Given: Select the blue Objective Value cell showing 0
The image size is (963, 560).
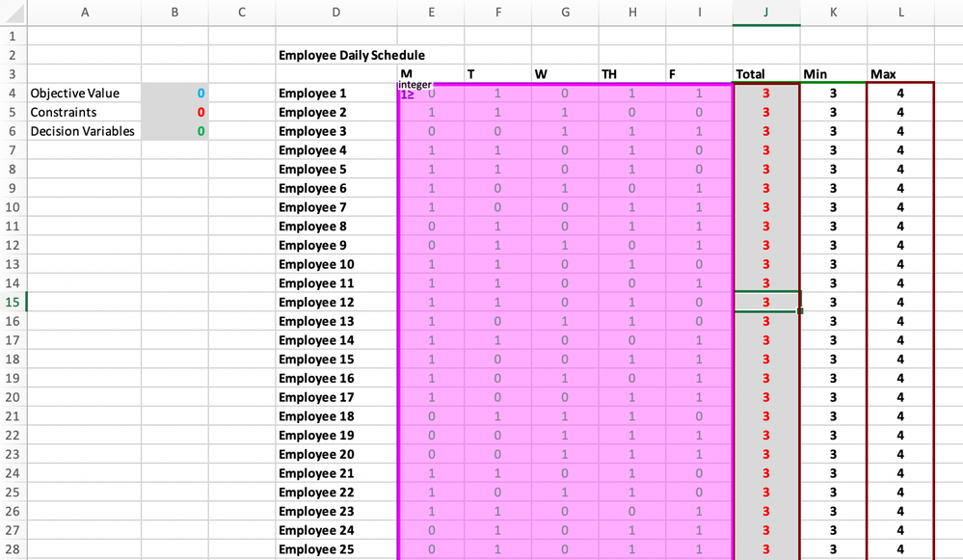Looking at the screenshot, I should 174,93.
